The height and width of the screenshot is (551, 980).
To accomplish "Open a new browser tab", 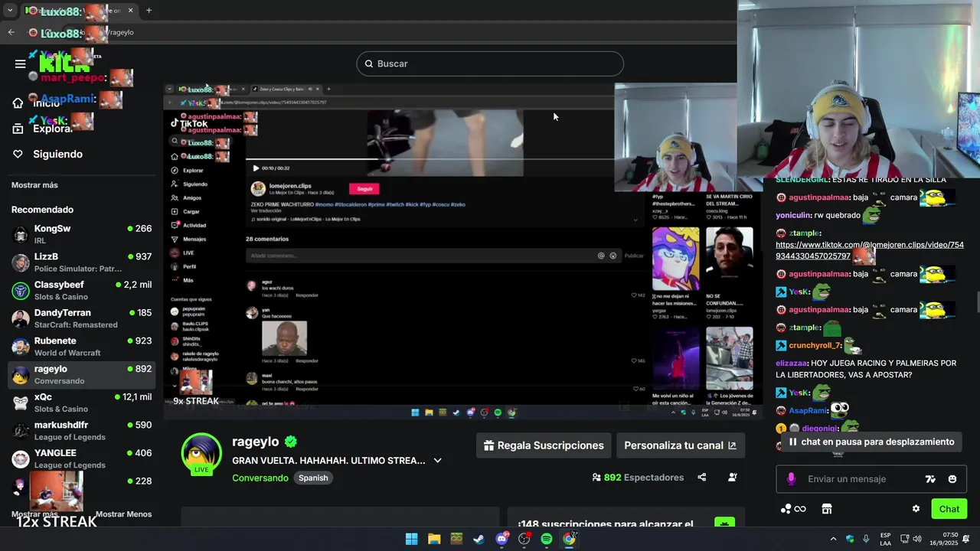I will click(x=149, y=11).
